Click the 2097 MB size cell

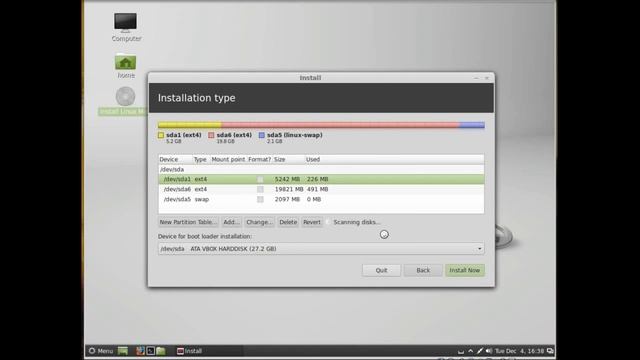pyautogui.click(x=287, y=199)
